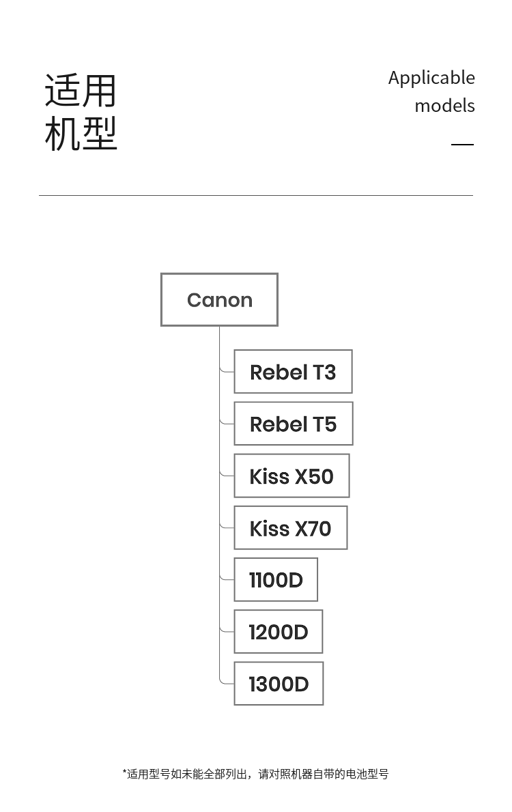Click the 机型 characters in heading
Screen dimensions: 512x812
81,133
